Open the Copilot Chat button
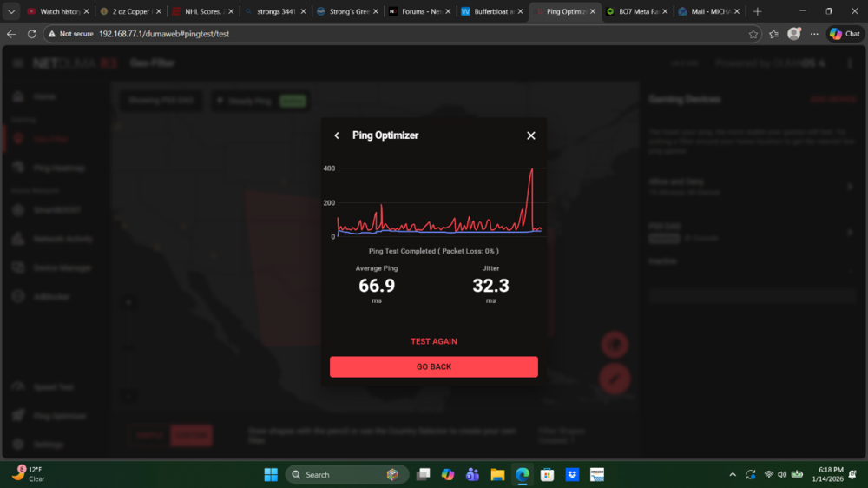The height and width of the screenshot is (488, 868). point(845,34)
